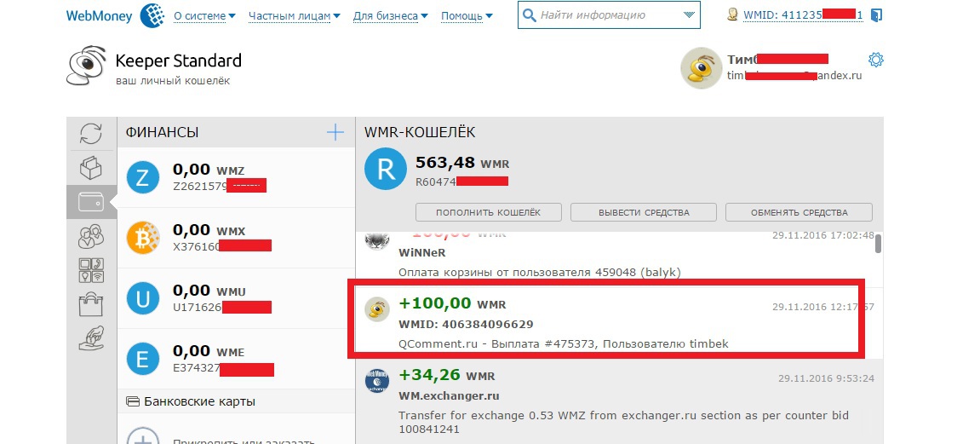Expand the Помощь menu

tap(467, 15)
